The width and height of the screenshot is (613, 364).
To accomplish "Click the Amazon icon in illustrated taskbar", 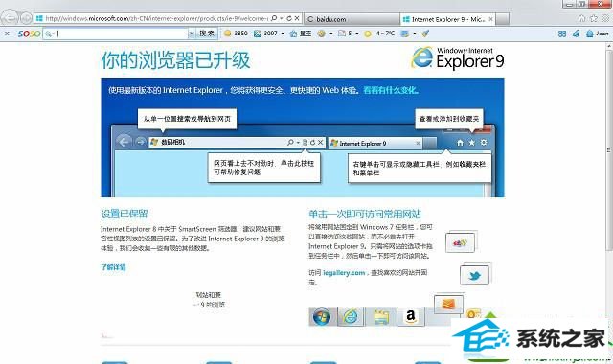I will [411, 316].
